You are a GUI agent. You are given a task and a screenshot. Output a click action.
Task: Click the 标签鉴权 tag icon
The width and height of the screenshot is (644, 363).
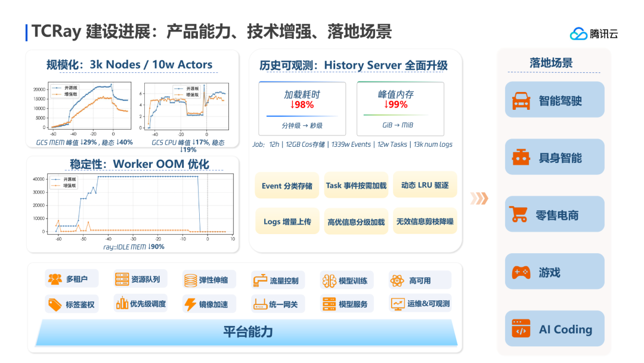coord(55,304)
